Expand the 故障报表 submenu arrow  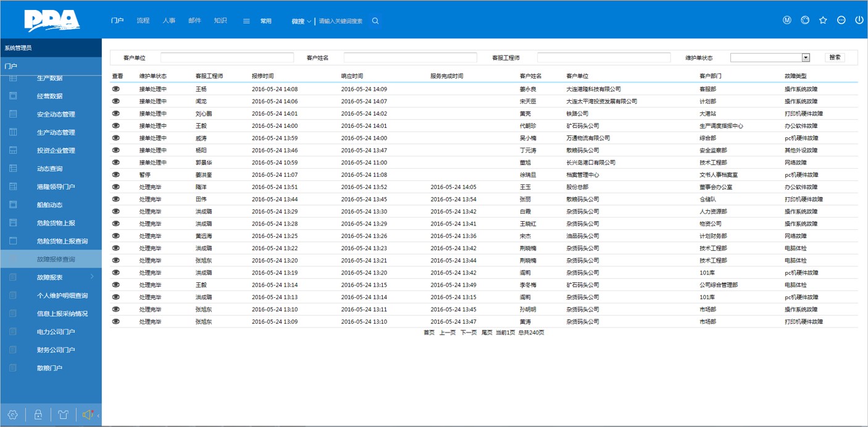pos(93,277)
